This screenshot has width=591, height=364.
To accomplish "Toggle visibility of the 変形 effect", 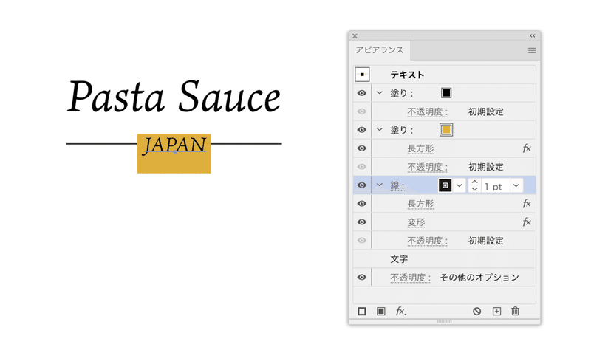I will [362, 222].
